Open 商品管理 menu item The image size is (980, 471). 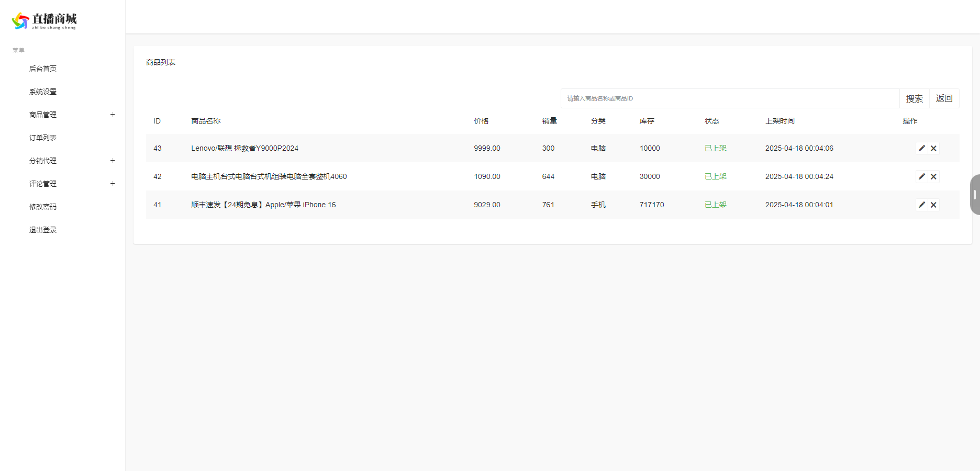coord(43,115)
